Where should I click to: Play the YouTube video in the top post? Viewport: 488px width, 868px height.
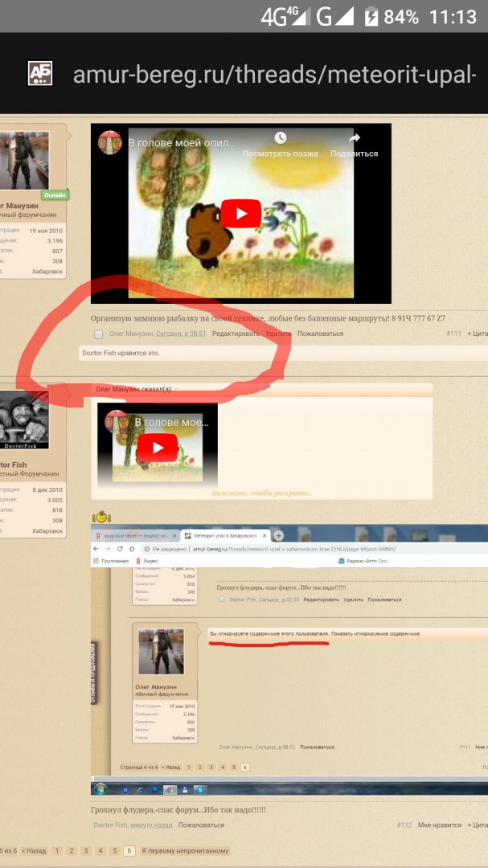coord(240,214)
